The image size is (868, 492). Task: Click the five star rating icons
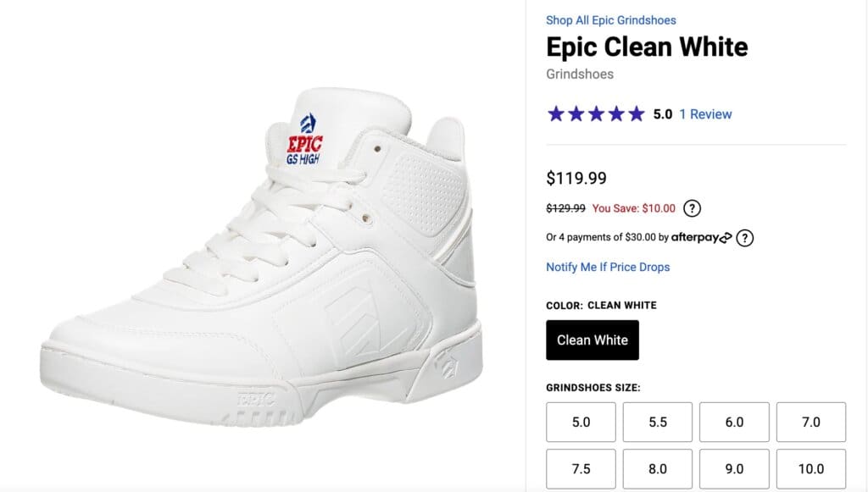pyautogui.click(x=596, y=114)
